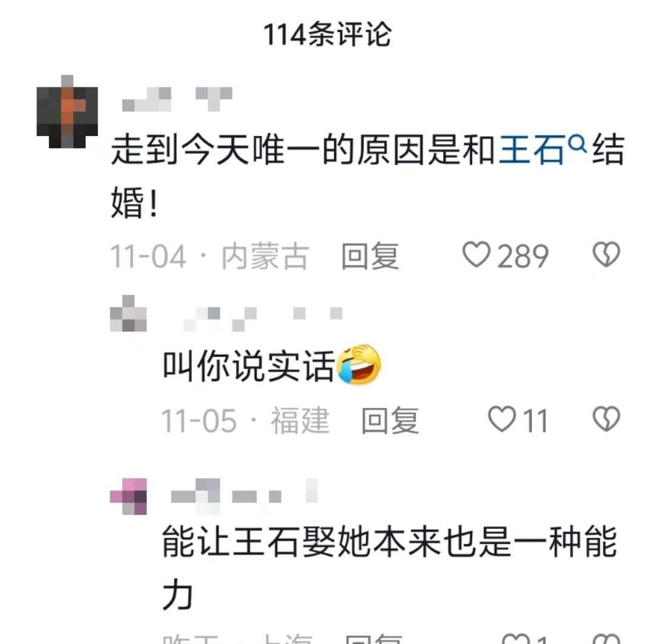
Task: Tap 回复 under the last comment
Action: click(x=374, y=639)
